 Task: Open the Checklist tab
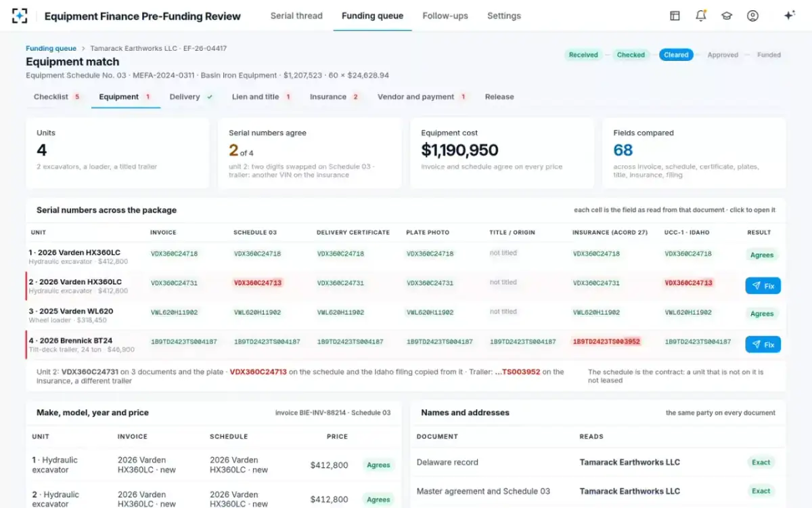[57, 97]
